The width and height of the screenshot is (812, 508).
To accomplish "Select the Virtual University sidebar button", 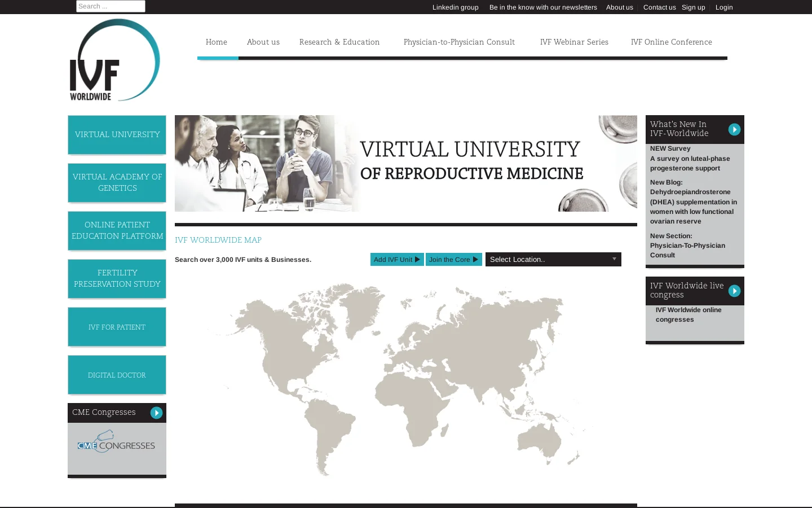I will coord(117,134).
